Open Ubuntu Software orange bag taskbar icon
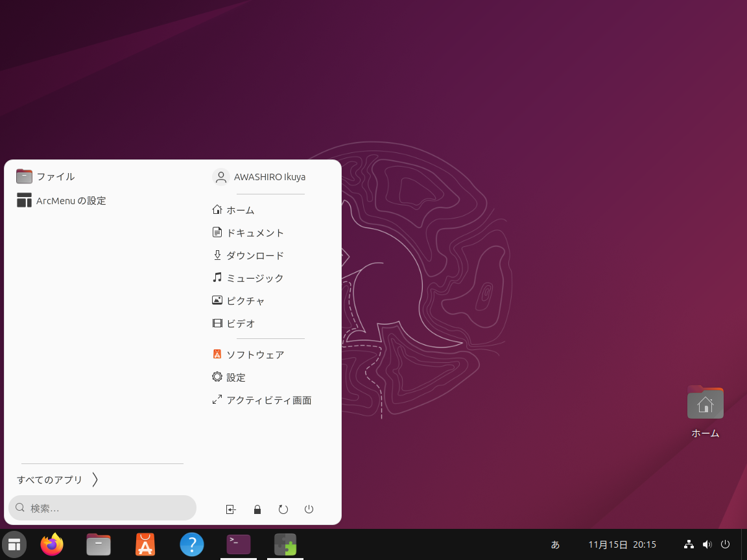Viewport: 747px width, 560px height. click(x=145, y=544)
